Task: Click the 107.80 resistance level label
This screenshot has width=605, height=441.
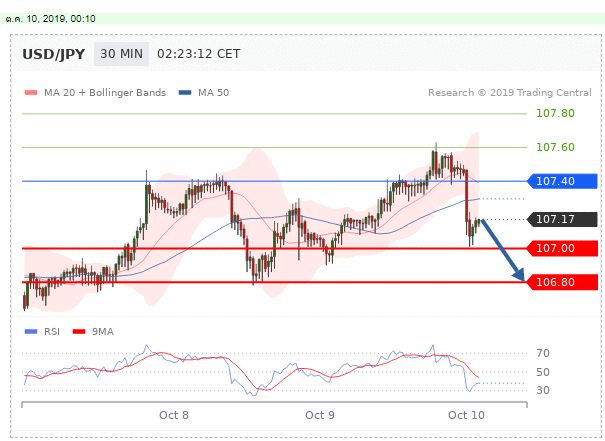Action: click(555, 113)
